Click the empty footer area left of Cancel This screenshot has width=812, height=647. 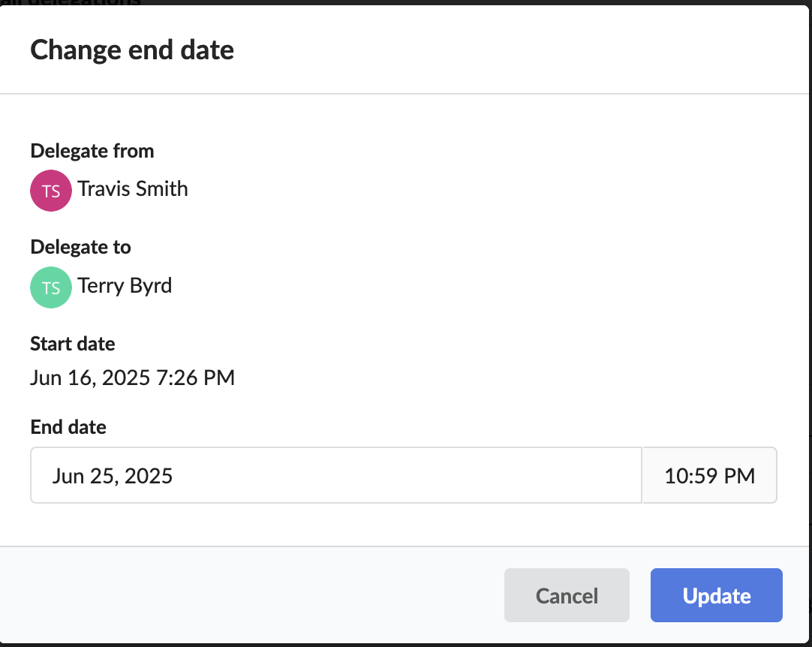(x=255, y=596)
